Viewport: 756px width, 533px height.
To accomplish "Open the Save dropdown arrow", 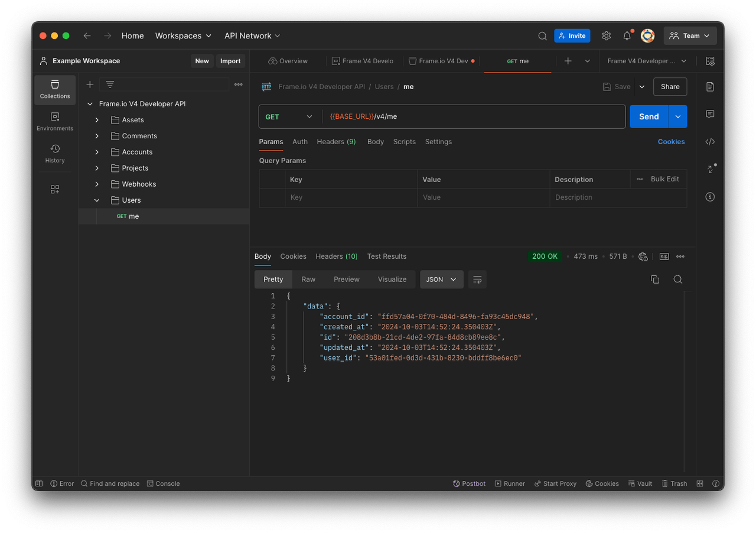I will click(642, 87).
